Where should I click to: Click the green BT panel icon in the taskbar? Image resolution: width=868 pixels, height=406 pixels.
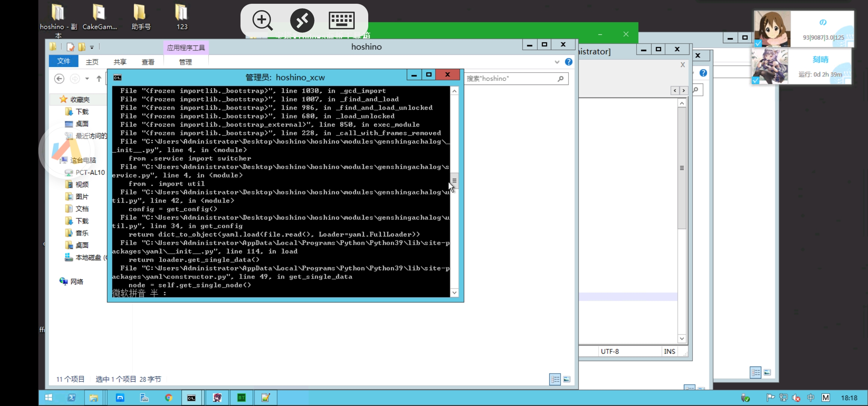click(x=241, y=398)
